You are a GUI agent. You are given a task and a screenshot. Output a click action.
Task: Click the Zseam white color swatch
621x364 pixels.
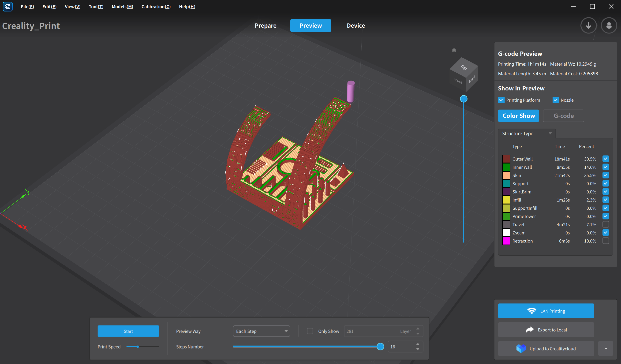point(506,233)
